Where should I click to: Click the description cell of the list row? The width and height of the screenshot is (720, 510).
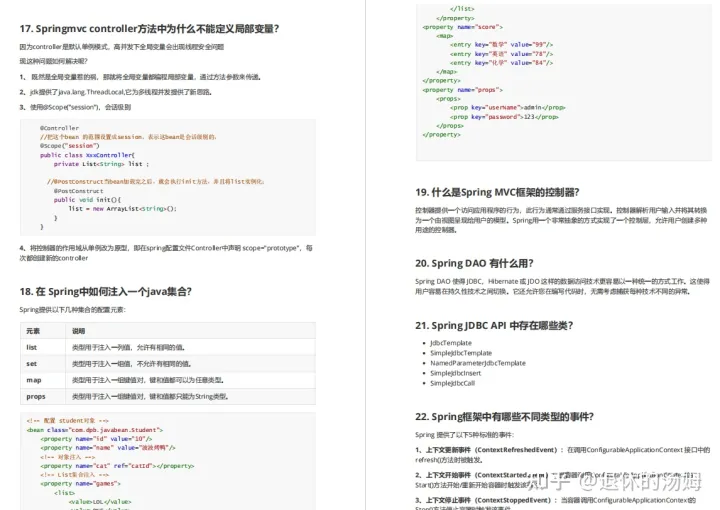(191, 347)
